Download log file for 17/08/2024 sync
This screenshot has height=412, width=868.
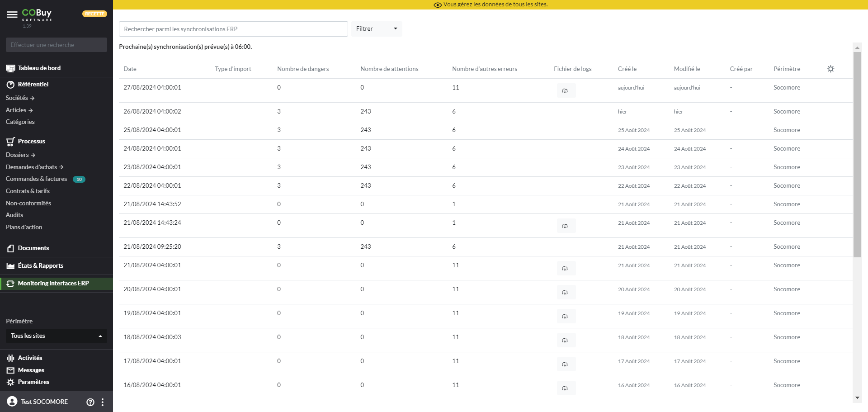click(565, 365)
